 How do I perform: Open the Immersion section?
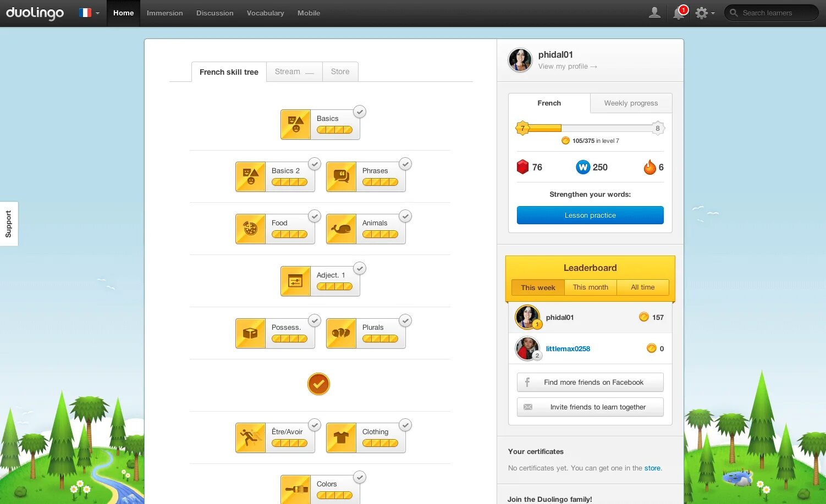[x=164, y=13]
